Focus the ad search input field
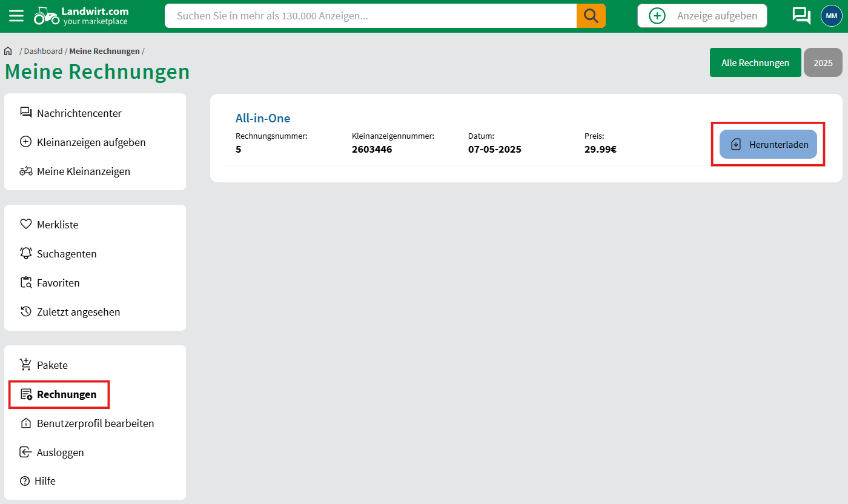The image size is (848, 504). (x=370, y=16)
